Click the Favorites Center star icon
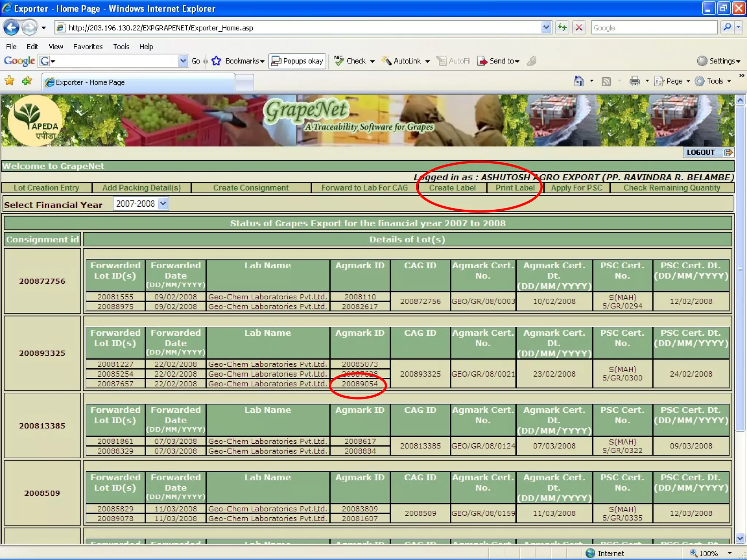 click(x=10, y=81)
